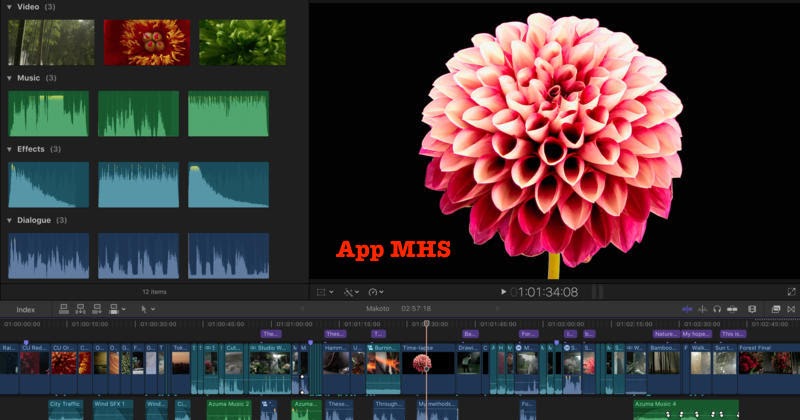
Task: Open the Select tool pop-up menu
Action: click(x=147, y=309)
